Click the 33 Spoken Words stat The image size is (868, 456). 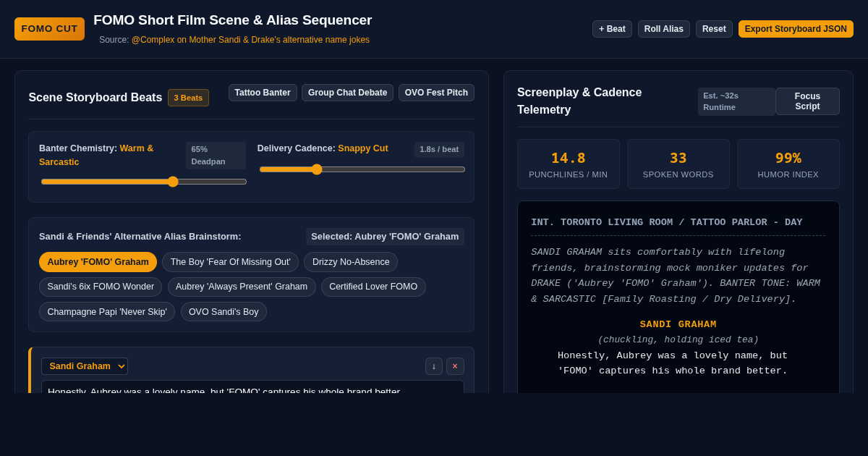pos(678,164)
